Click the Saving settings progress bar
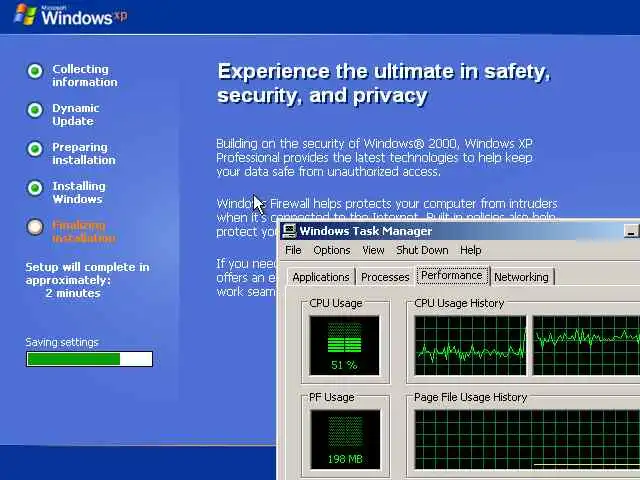640x480 pixels. point(89,359)
